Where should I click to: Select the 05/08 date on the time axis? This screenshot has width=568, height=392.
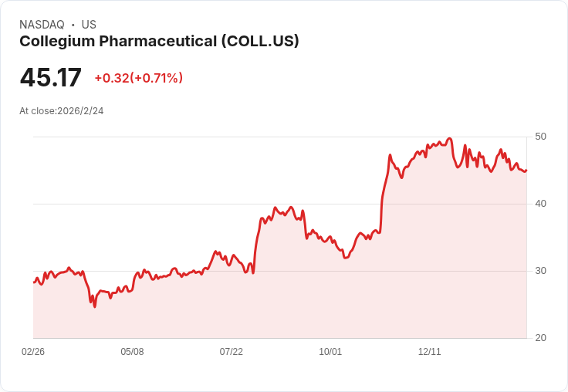[132, 352]
